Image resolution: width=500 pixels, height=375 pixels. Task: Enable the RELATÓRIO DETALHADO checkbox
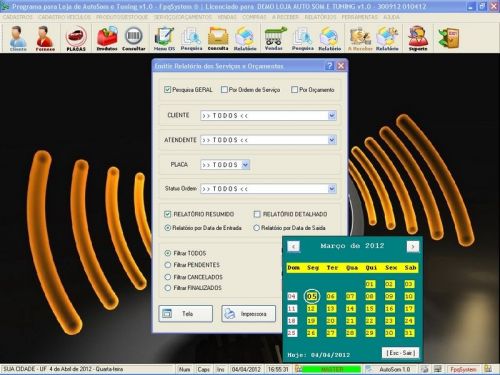click(x=257, y=214)
